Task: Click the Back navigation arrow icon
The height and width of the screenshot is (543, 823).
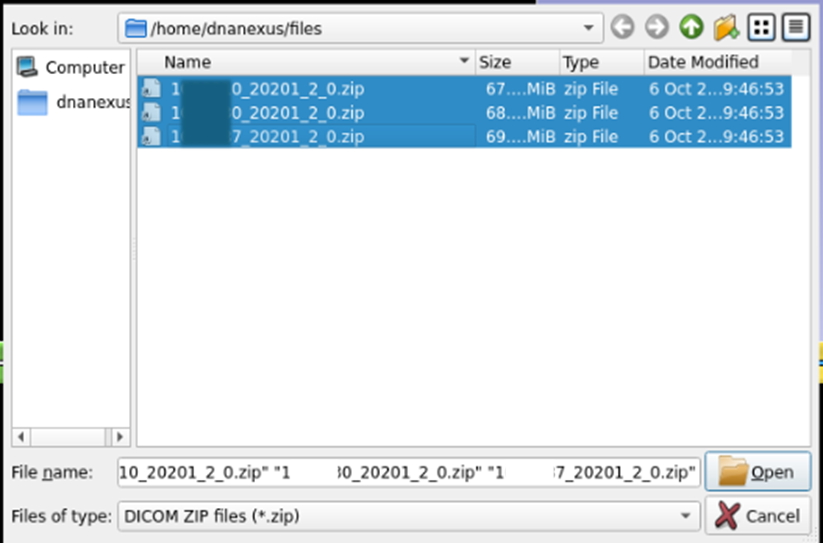Action: [x=622, y=28]
